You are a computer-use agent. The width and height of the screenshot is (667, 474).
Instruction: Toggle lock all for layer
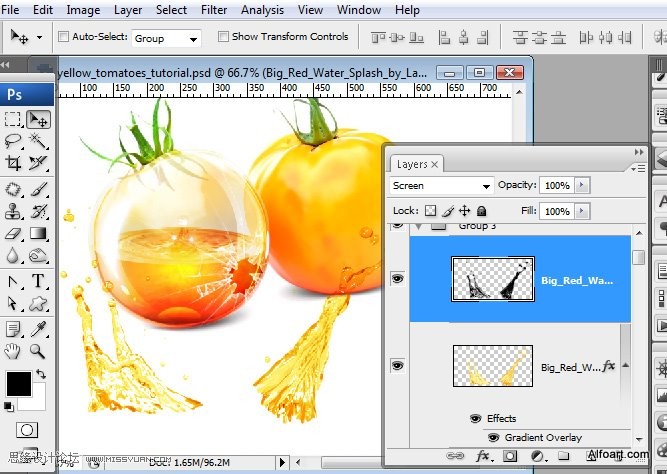coord(482,211)
